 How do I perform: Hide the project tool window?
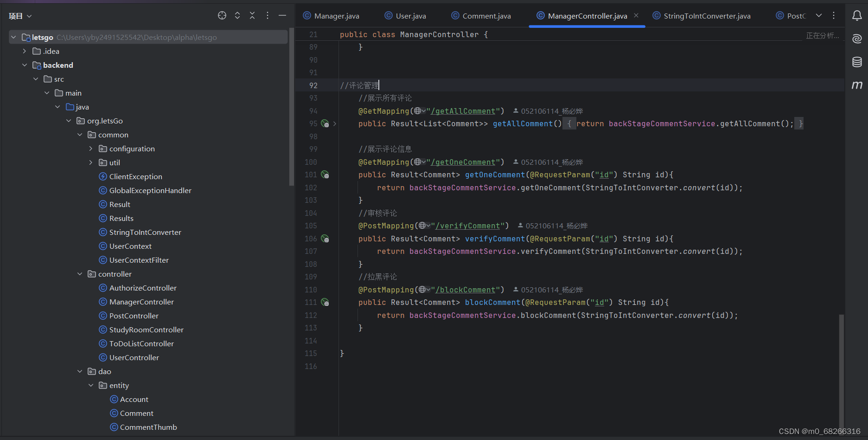282,15
